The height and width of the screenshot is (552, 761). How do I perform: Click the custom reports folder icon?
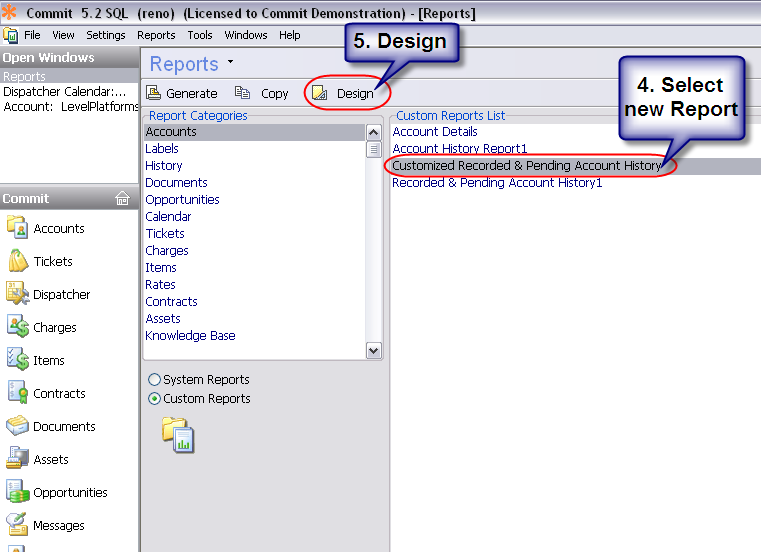[178, 435]
